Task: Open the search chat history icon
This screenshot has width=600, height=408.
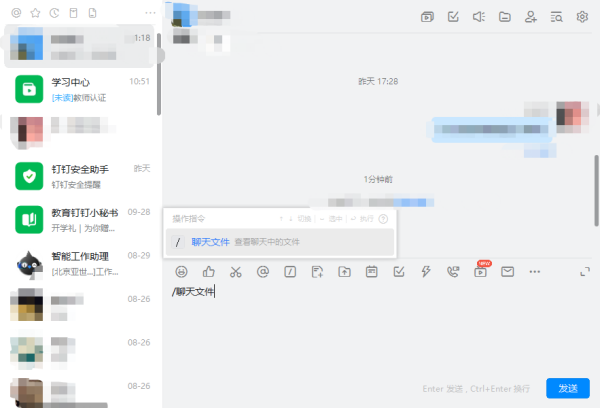Action: click(556, 17)
